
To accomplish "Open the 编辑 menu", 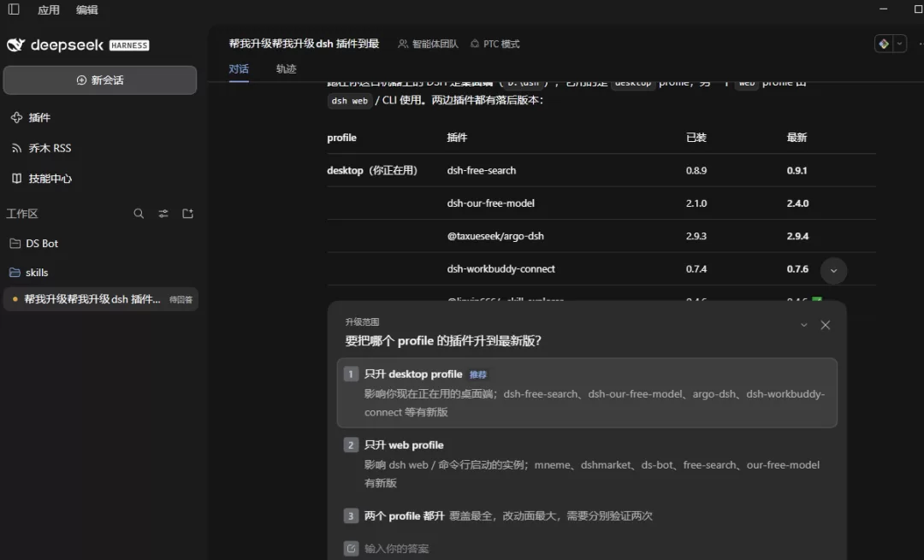I will (86, 9).
